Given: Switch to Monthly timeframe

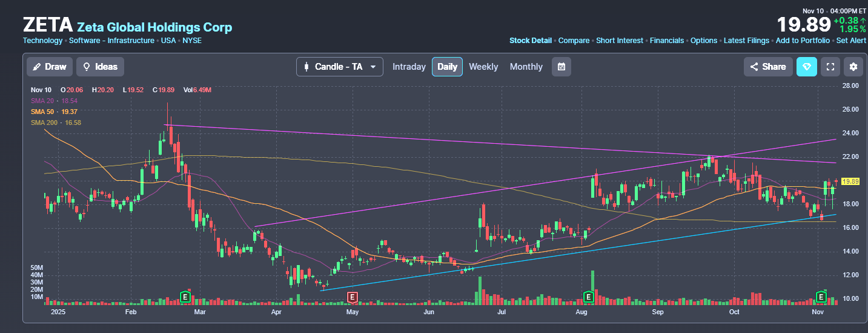Looking at the screenshot, I should 526,67.
